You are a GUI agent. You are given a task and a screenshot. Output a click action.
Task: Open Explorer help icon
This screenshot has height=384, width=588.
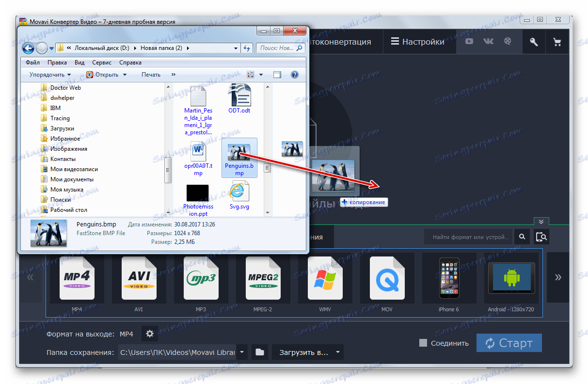click(294, 75)
